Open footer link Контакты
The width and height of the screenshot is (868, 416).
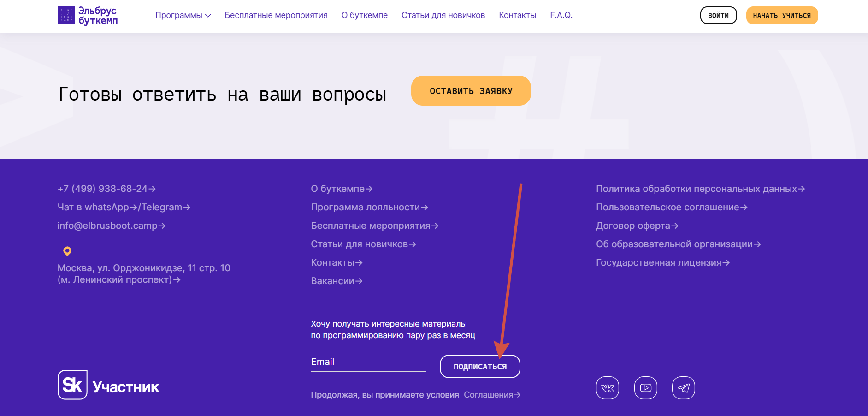(337, 262)
